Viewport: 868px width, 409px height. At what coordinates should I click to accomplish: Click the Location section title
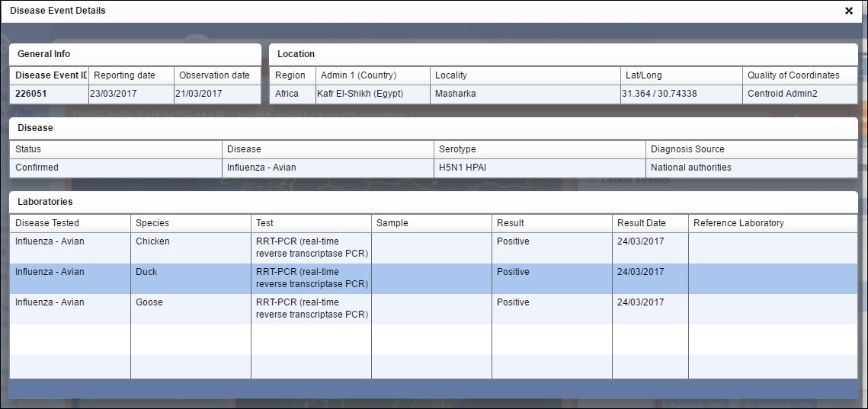pyautogui.click(x=296, y=54)
